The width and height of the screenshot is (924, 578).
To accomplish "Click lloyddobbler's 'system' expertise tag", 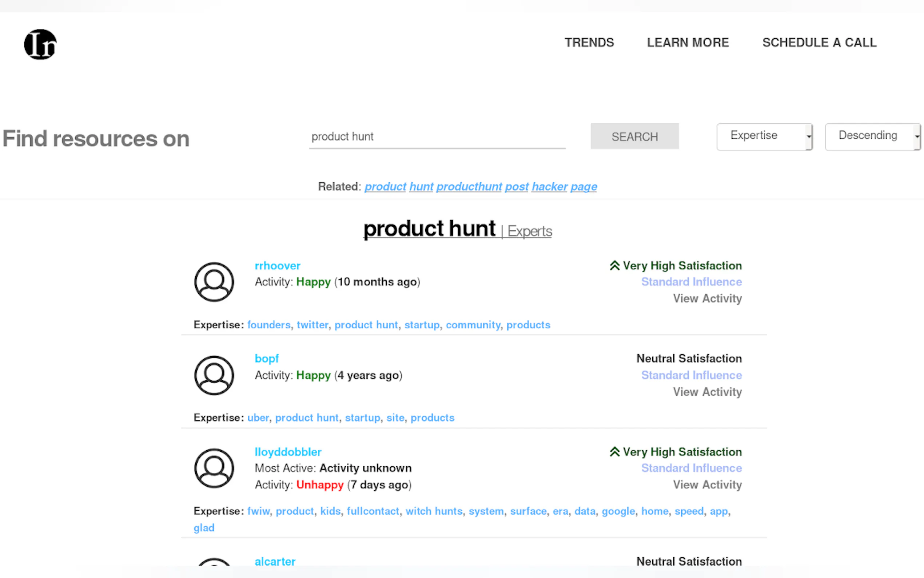I will pos(486,511).
